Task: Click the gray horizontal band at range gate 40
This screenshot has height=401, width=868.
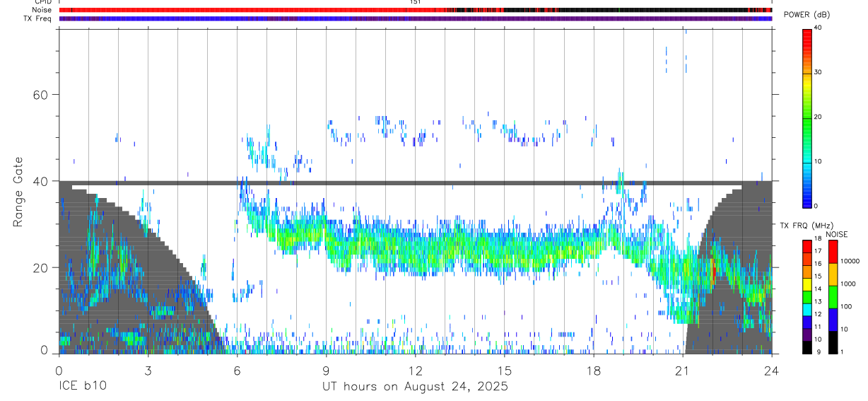Action: click(416, 182)
